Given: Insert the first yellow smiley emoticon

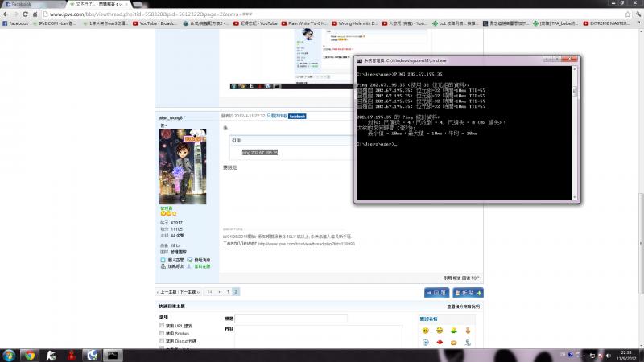Looking at the screenshot, I should [426, 331].
